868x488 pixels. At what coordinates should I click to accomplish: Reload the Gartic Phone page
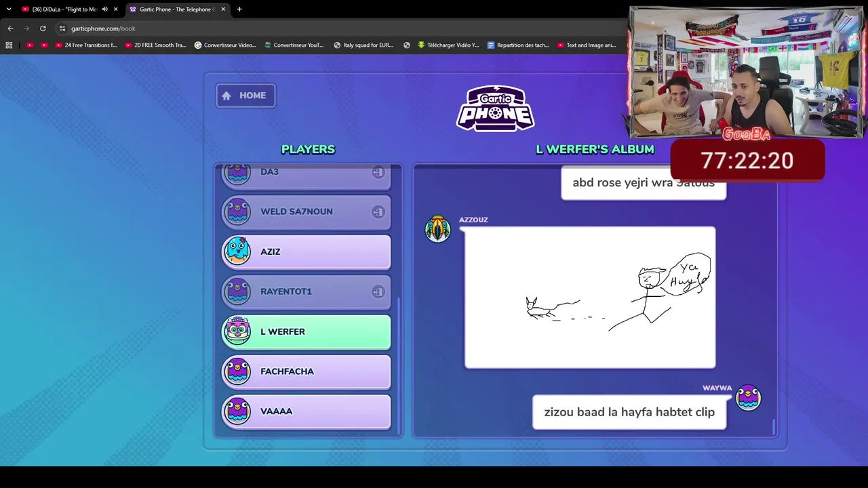tap(43, 28)
